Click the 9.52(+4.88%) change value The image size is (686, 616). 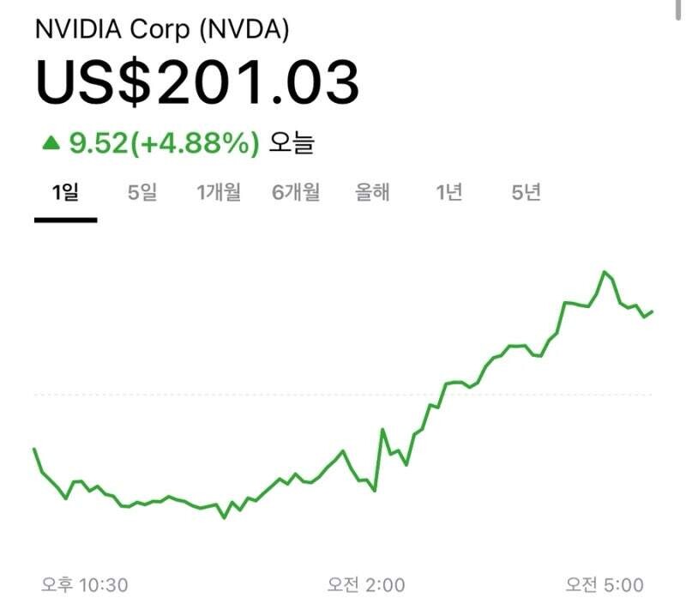(164, 142)
